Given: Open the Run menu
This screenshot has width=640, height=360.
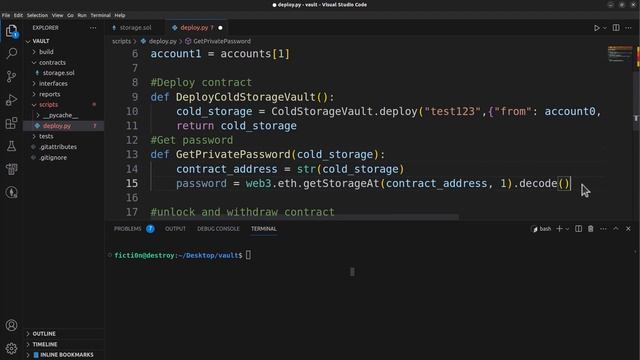Looking at the screenshot, I should (82, 15).
